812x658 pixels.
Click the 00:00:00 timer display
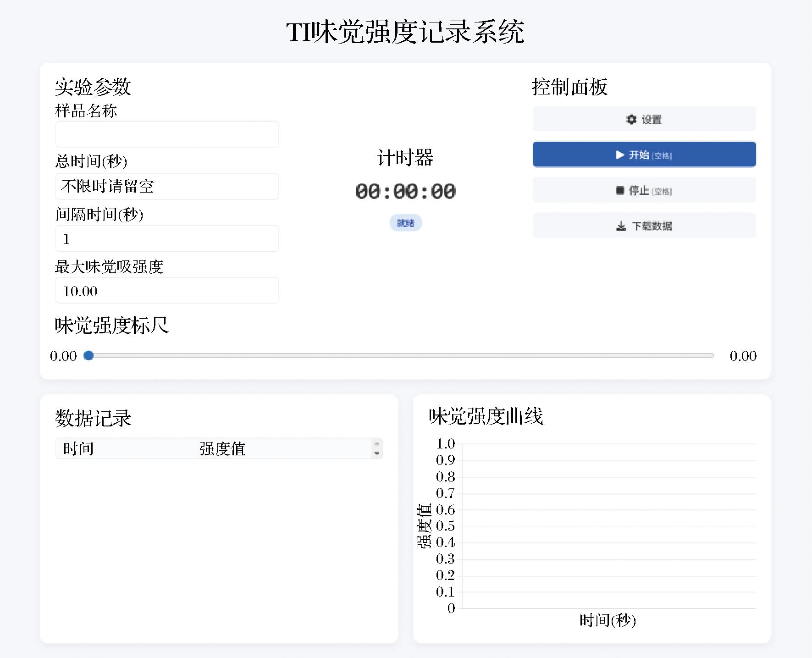(405, 191)
